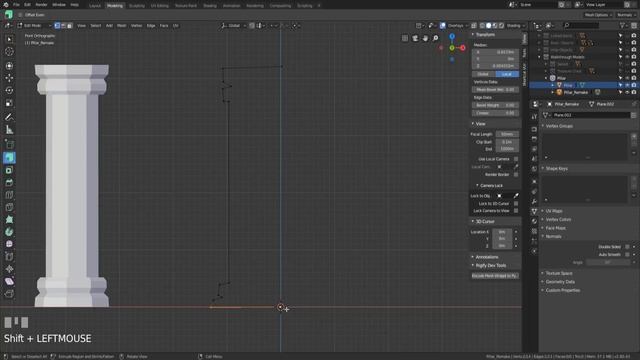Switch viewport to solid shading
Viewport: 640px width, 360px height.
489,25
